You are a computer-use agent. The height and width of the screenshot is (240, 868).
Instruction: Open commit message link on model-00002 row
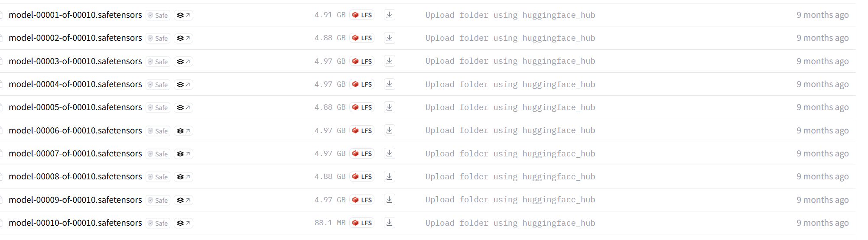pyautogui.click(x=510, y=38)
